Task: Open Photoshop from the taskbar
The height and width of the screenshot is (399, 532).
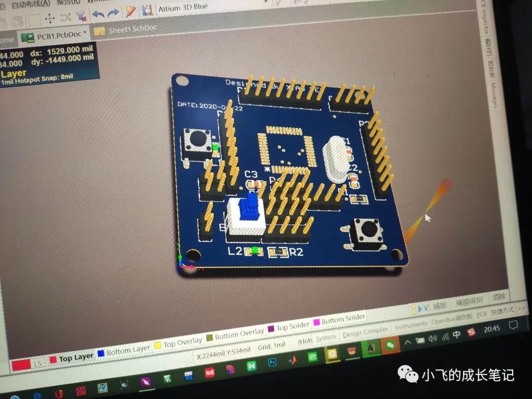Action: (x=272, y=363)
